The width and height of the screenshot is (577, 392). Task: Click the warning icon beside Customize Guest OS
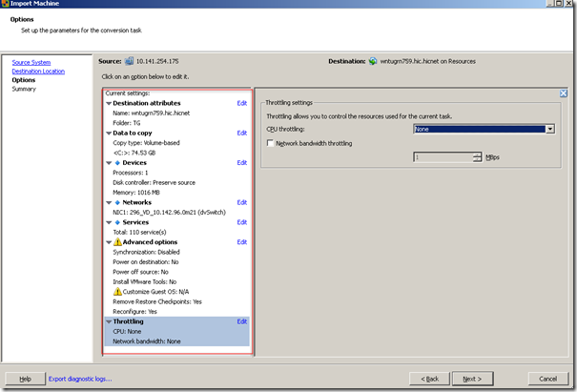117,292
